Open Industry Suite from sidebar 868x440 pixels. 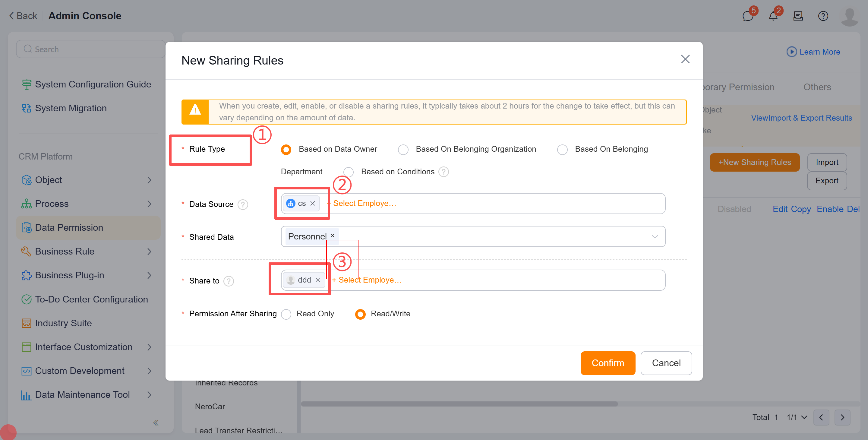(63, 323)
